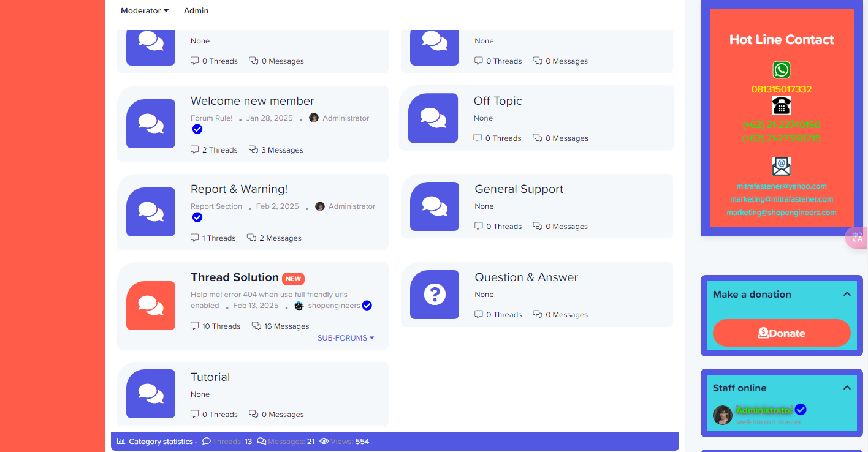Viewport: 868px width, 452px height.
Task: Click Administrator avatar in Report & Warning! row
Action: click(320, 206)
